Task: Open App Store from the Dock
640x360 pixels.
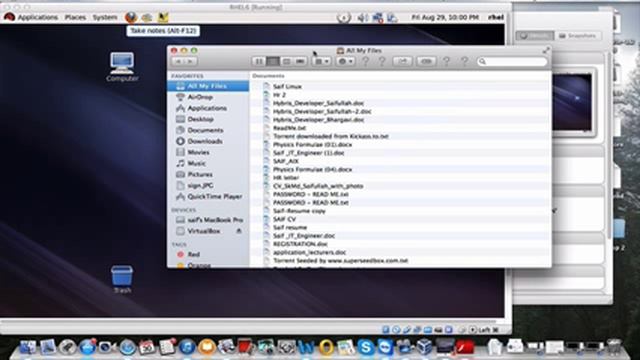Action: coord(87,347)
